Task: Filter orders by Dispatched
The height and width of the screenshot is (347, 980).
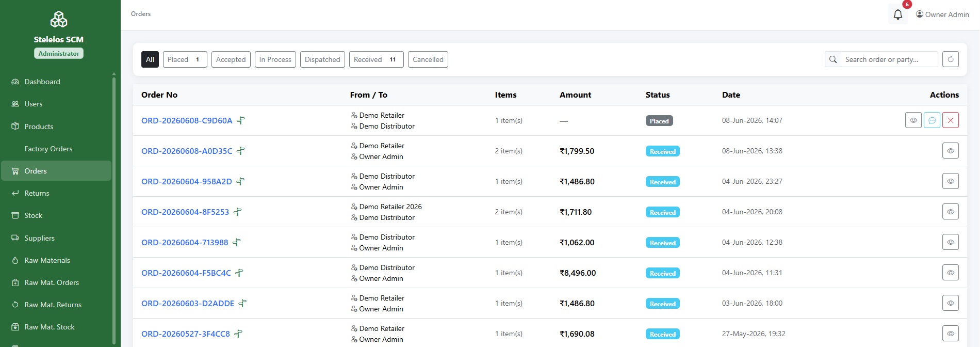Action: [322, 59]
